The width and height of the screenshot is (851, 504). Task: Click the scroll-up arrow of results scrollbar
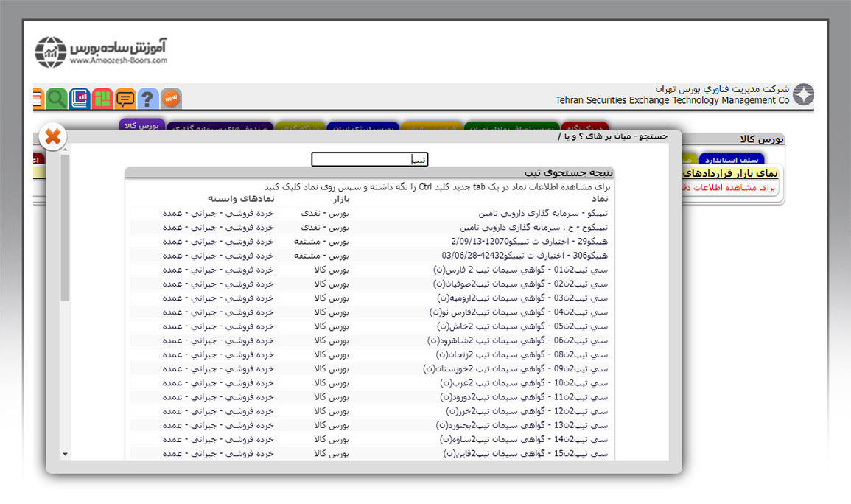pos(65,150)
